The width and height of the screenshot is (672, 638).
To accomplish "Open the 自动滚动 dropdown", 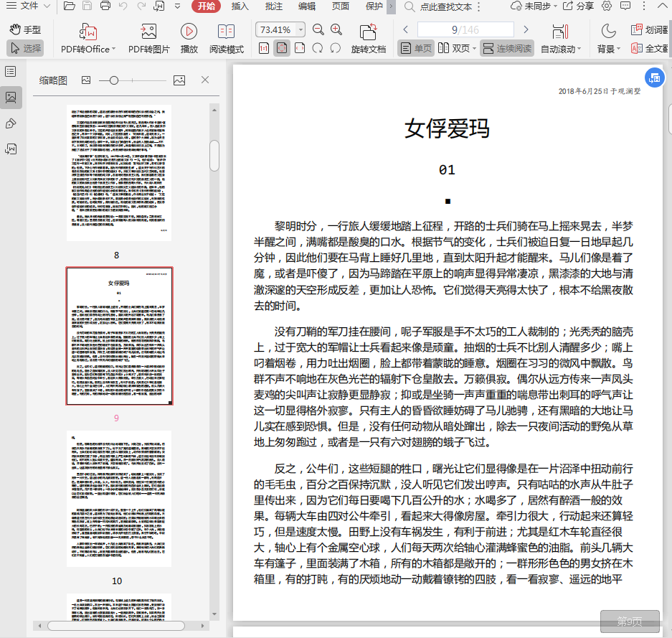I will pos(561,38).
